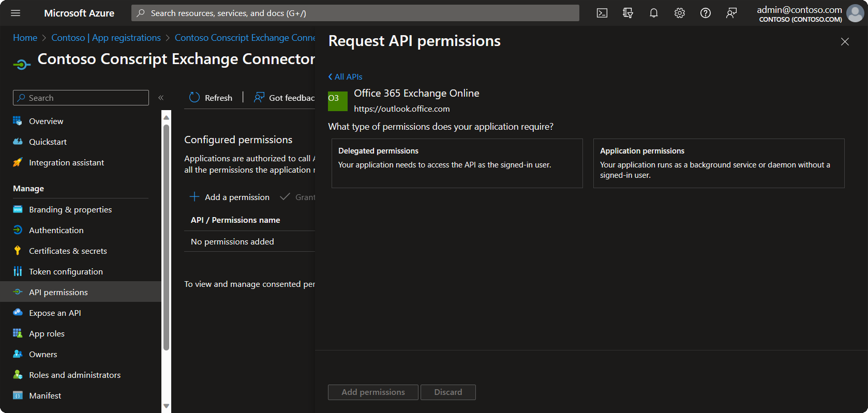Select Application permissions card
The height and width of the screenshot is (413, 868).
(x=719, y=163)
